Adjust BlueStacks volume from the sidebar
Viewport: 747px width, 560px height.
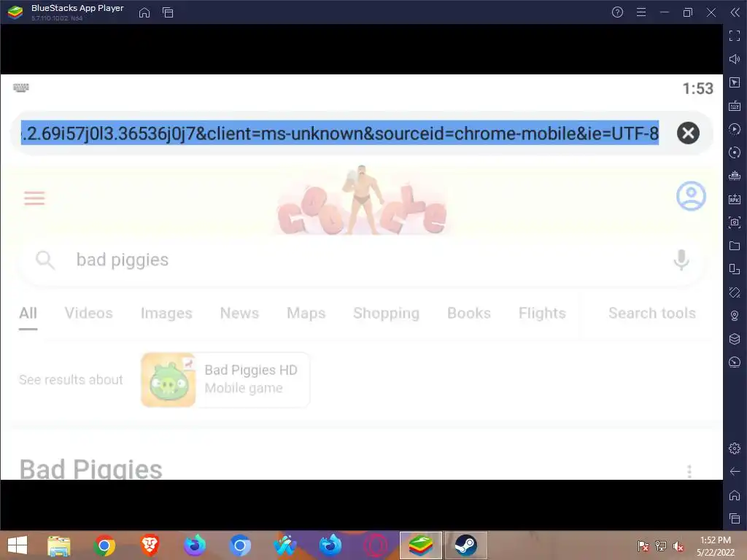coord(734,59)
